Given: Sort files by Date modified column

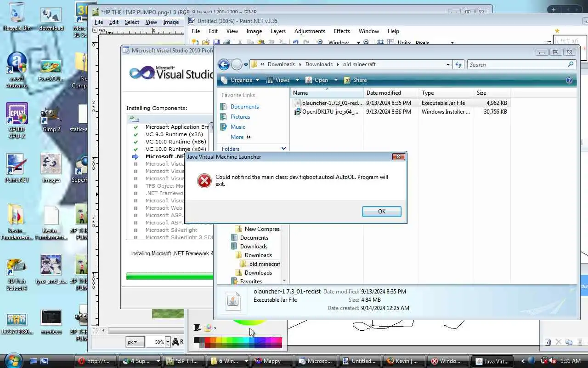Looking at the screenshot, I should click(391, 93).
